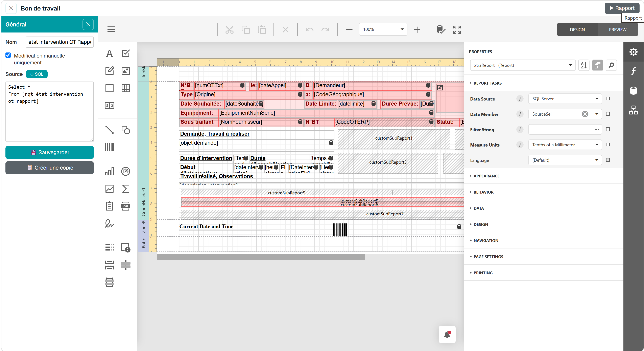
Task: Search properties with the magnifier icon
Action: pyautogui.click(x=611, y=65)
